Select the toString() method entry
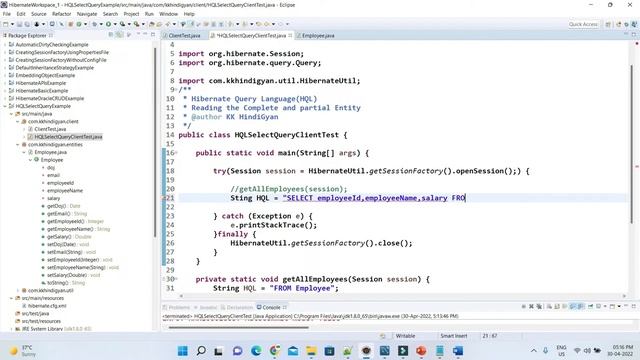 pyautogui.click(x=66, y=283)
